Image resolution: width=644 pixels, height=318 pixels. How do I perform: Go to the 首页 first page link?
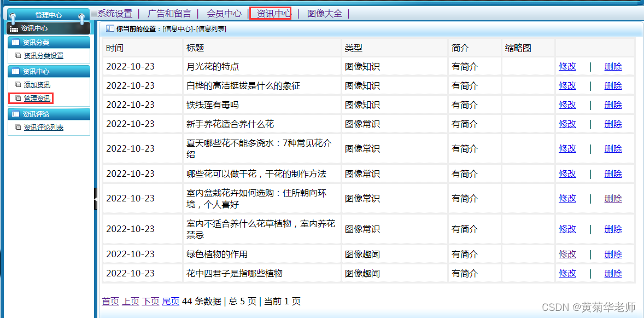click(110, 302)
